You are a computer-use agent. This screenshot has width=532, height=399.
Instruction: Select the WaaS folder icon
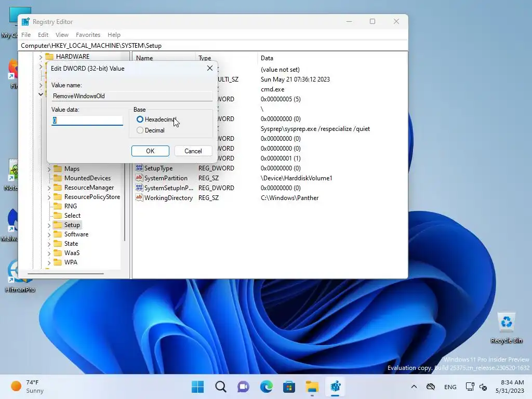pos(58,253)
